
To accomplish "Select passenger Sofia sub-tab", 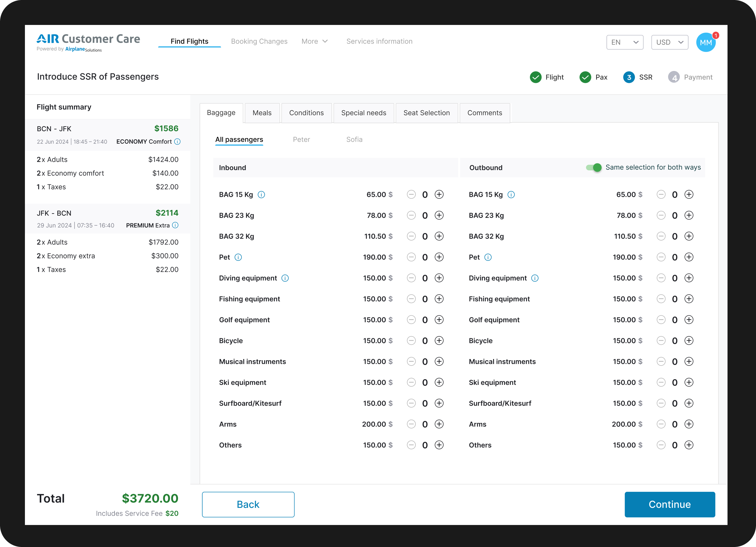I will 354,139.
